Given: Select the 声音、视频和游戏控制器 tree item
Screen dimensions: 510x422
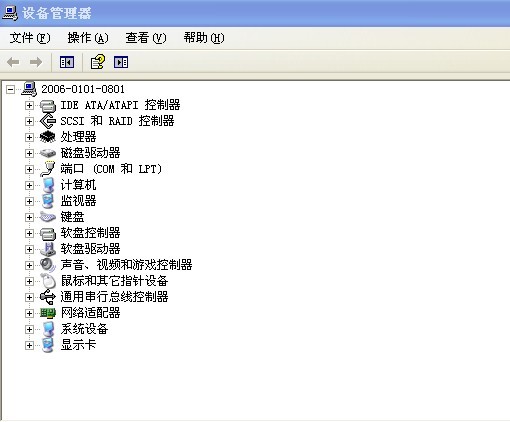Looking at the screenshot, I should point(126,265).
